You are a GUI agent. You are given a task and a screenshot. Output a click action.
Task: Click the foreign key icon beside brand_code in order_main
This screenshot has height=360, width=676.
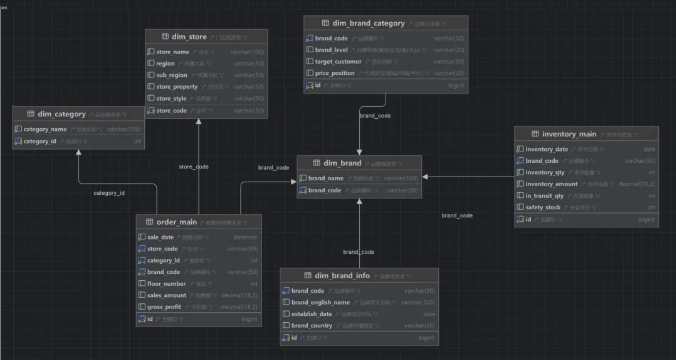point(142,272)
